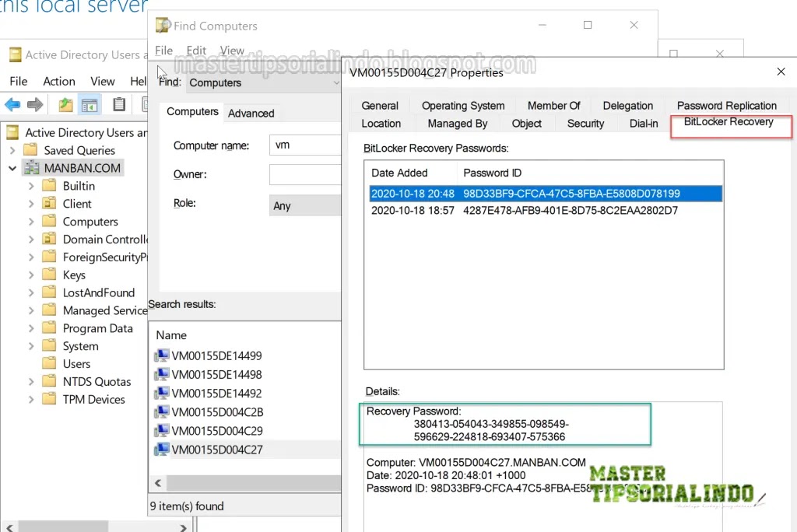Viewport: 797px width, 532px height.
Task: Expand the Saved Queries node
Action: 12,150
